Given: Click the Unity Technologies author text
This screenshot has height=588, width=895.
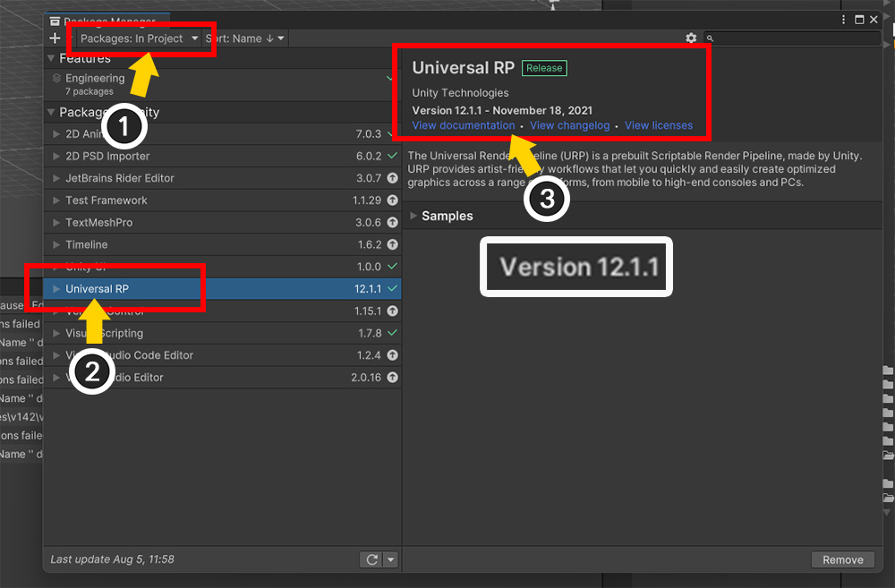Looking at the screenshot, I should (x=460, y=92).
